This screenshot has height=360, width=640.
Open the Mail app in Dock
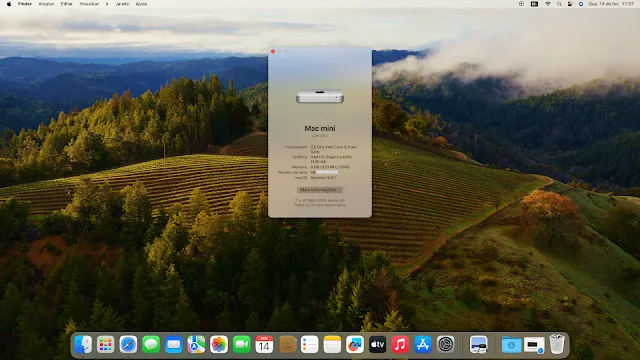(x=173, y=344)
